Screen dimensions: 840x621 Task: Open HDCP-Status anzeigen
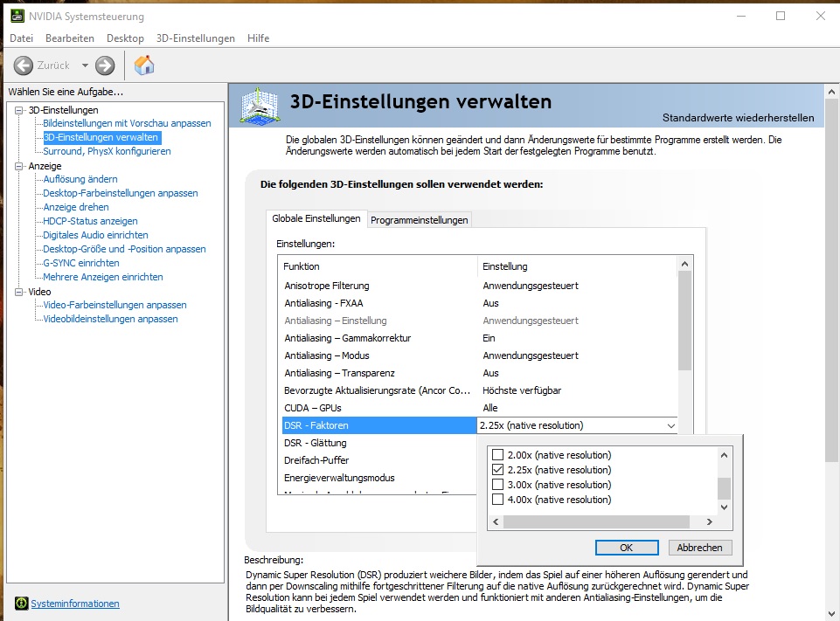pos(91,221)
